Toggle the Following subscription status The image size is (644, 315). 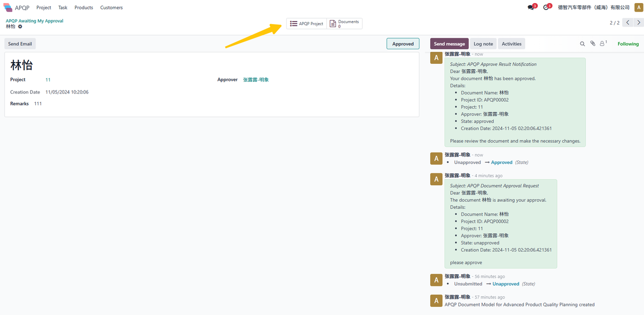tap(628, 44)
